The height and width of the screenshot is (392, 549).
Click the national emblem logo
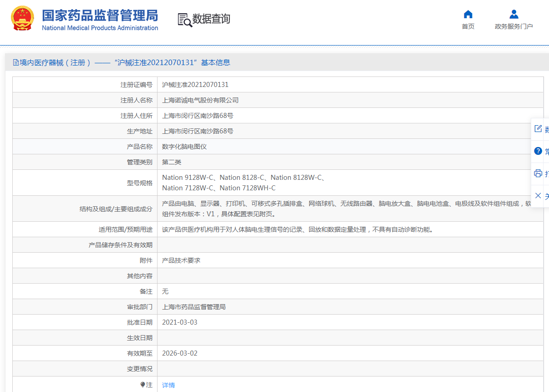click(22, 19)
